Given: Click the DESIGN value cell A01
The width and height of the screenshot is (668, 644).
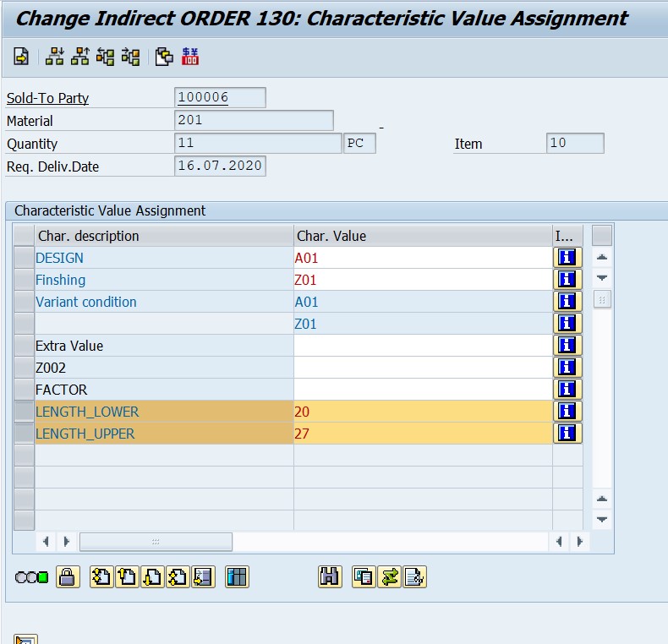Looking at the screenshot, I should [423, 258].
